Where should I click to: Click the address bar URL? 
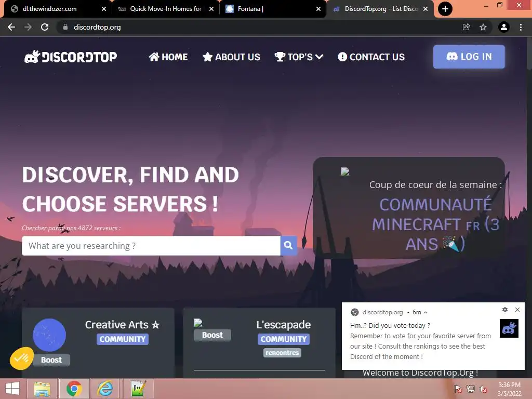pyautogui.click(x=97, y=27)
